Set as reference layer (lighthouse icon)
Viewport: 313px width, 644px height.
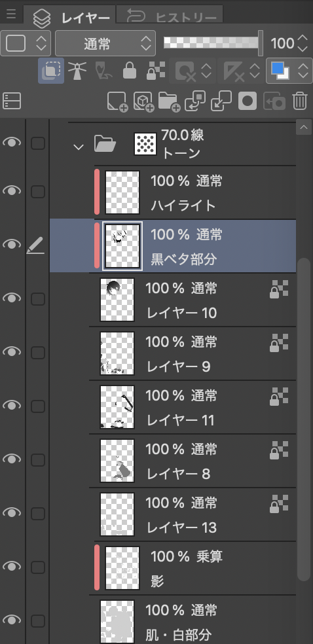coord(77,71)
